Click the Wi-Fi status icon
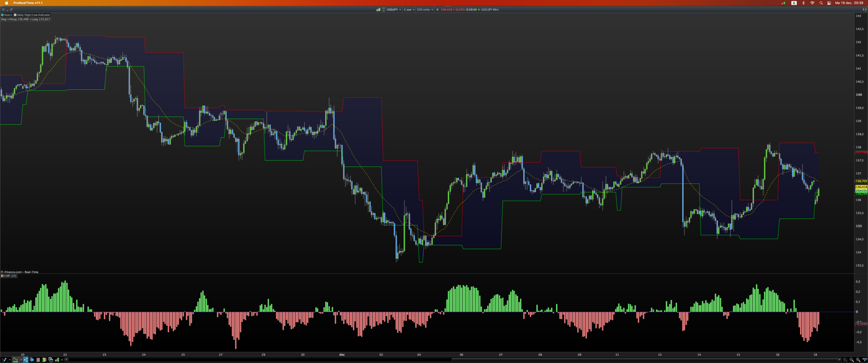The image size is (868, 363). pyautogui.click(x=812, y=3)
